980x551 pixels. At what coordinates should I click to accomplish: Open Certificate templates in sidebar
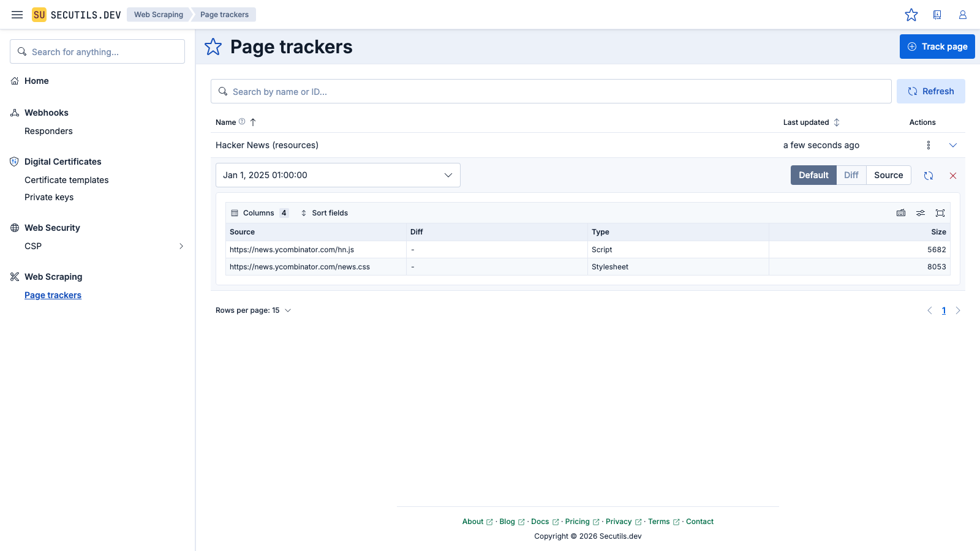[67, 180]
